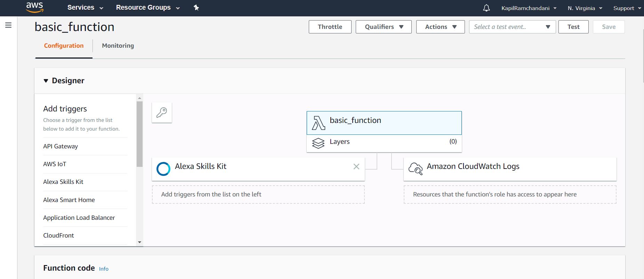
Task: Open the Actions dropdown
Action: point(440,27)
